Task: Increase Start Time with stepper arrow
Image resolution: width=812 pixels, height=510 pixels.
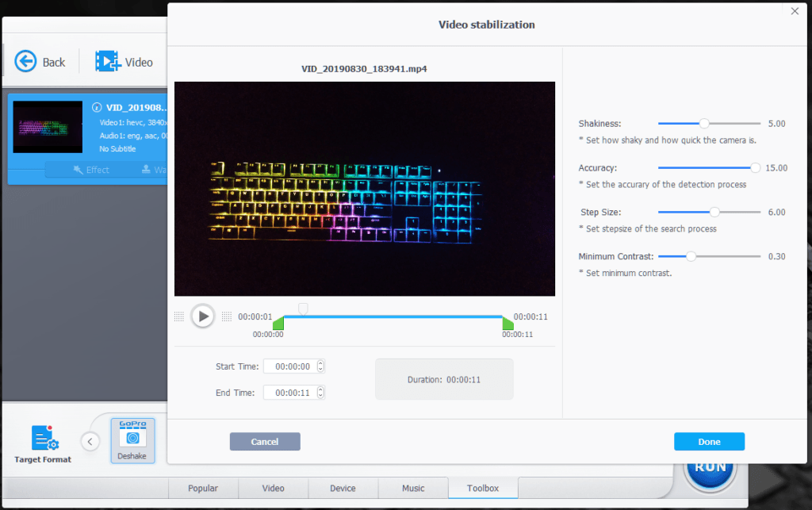Action: 320,363
